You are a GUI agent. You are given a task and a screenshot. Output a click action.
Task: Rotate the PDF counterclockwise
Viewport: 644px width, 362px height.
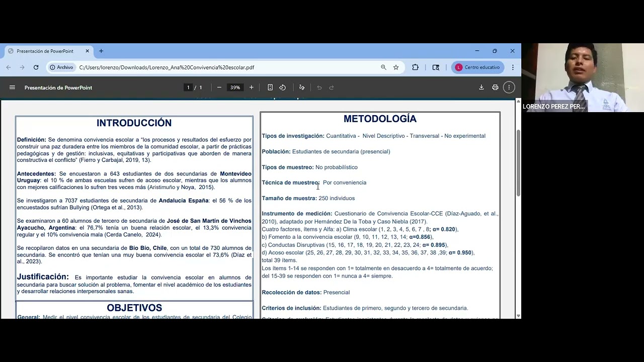[283, 87]
